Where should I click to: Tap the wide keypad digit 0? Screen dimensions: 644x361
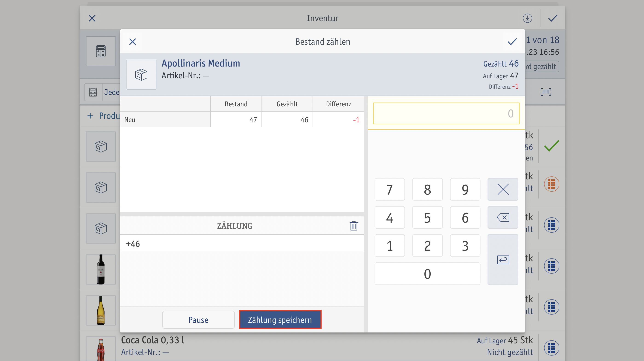pyautogui.click(x=427, y=274)
